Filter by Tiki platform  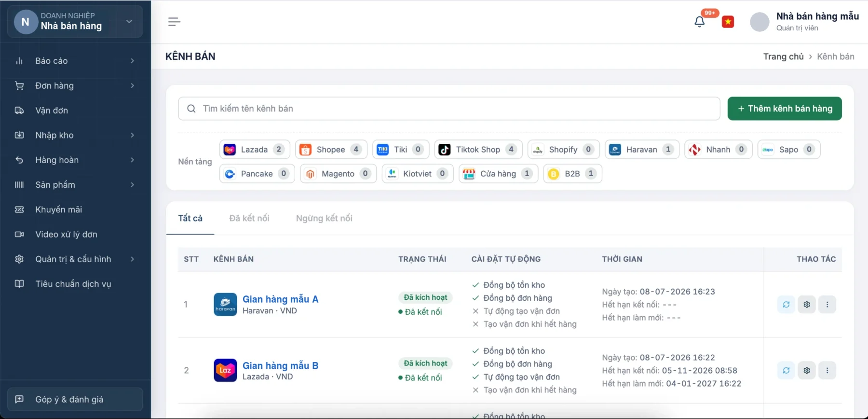tap(401, 150)
